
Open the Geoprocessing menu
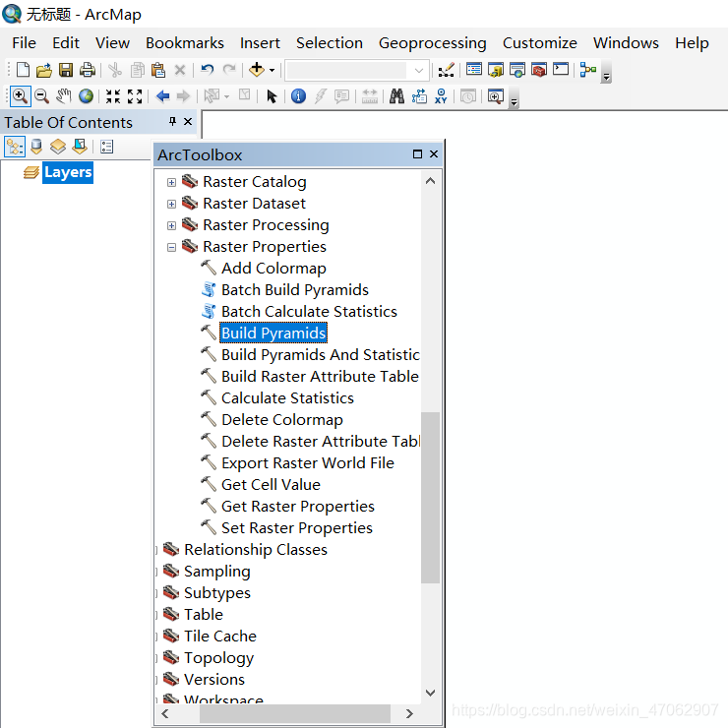432,43
